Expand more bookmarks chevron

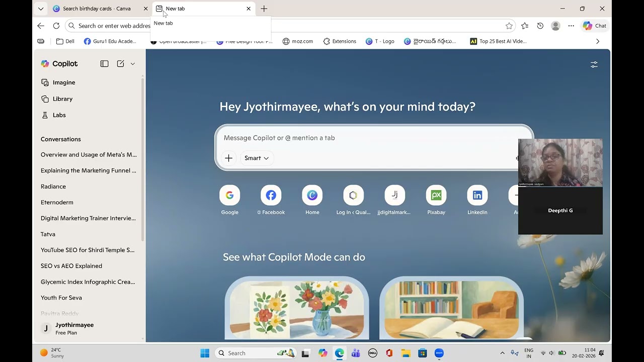click(x=598, y=41)
